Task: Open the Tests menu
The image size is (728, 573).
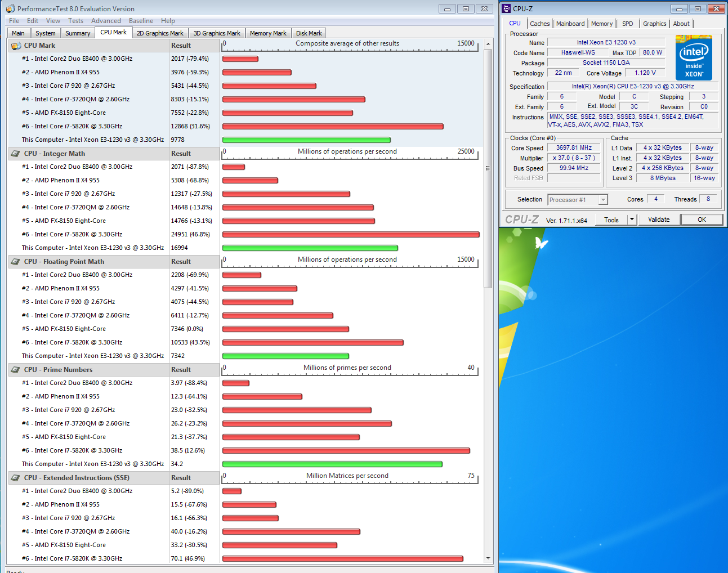Action: click(x=75, y=21)
